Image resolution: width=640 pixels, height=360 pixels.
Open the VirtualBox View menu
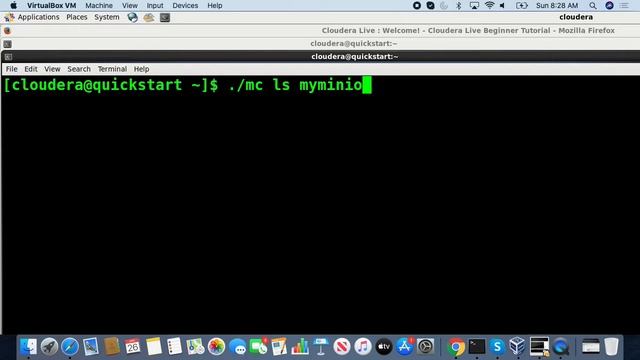pyautogui.click(x=130, y=5)
